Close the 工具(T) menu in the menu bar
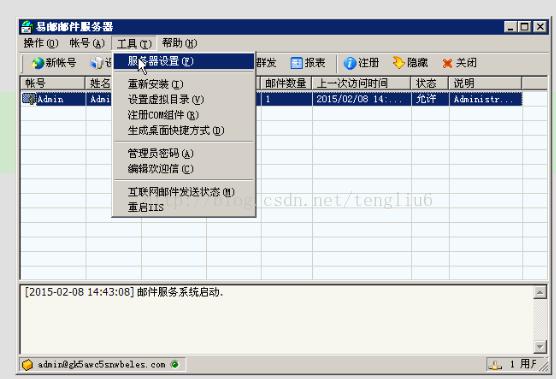Viewport: 556px width, 379px height. (x=134, y=44)
